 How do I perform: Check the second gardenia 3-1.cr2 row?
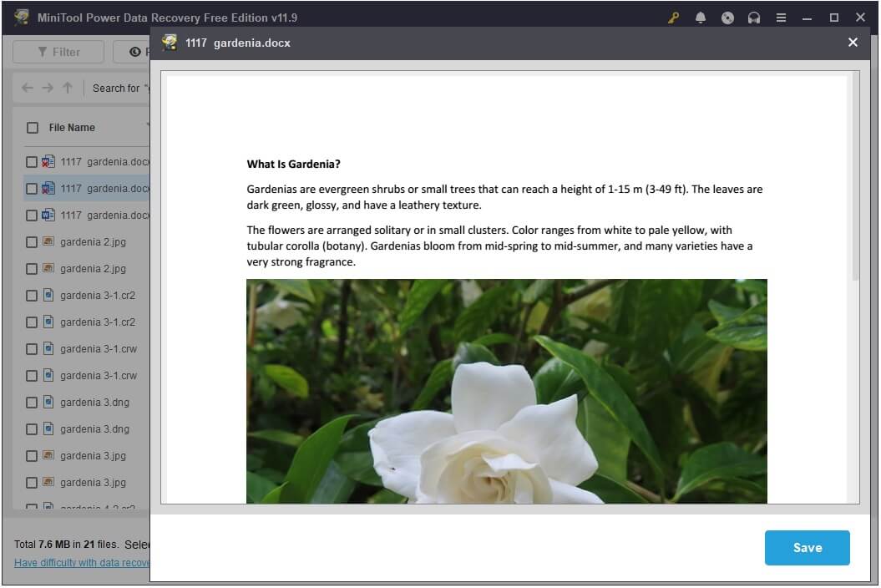pyautogui.click(x=32, y=322)
